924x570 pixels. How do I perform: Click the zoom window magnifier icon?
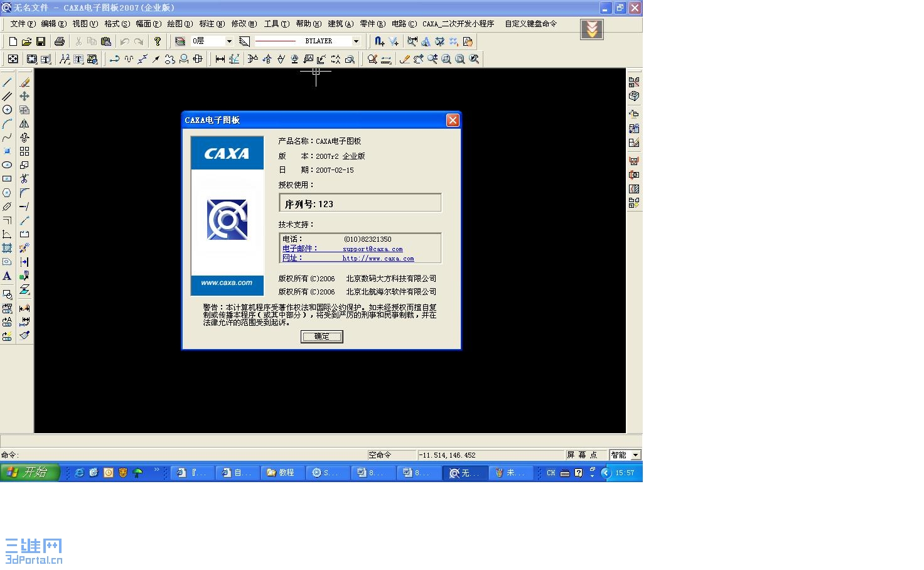point(446,59)
